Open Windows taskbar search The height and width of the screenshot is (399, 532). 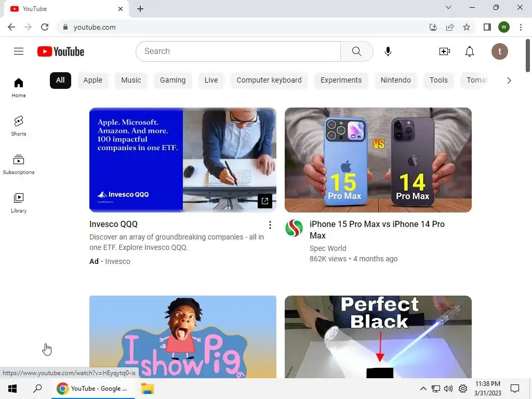[37, 389]
